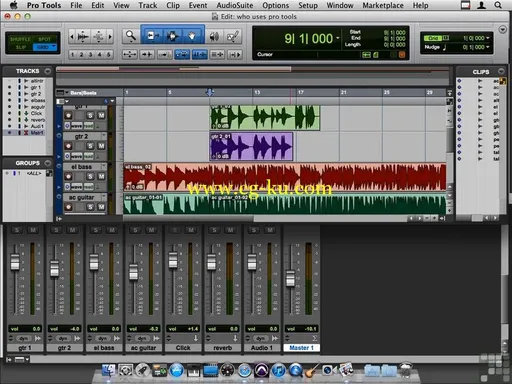Screen dimensions: 512x384
Task: Open main counter format dropdown
Action: 338,38
